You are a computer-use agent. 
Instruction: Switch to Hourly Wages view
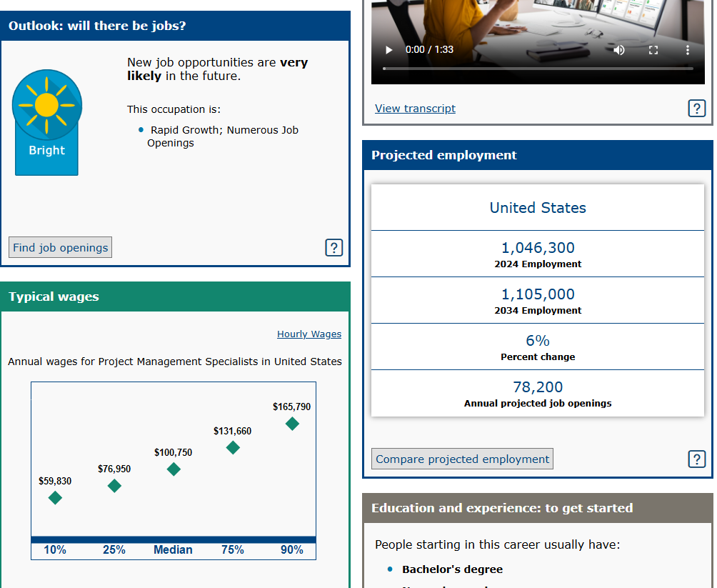tap(309, 334)
